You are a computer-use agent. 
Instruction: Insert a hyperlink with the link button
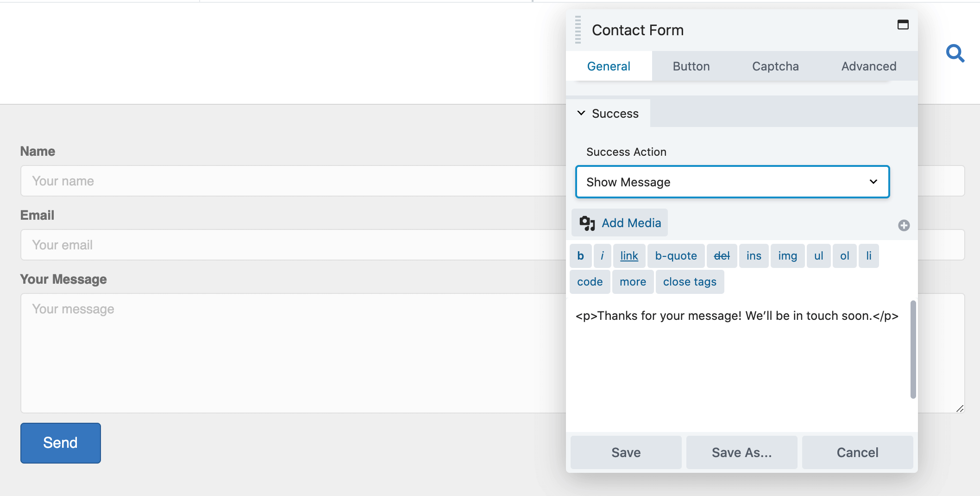pyautogui.click(x=628, y=255)
